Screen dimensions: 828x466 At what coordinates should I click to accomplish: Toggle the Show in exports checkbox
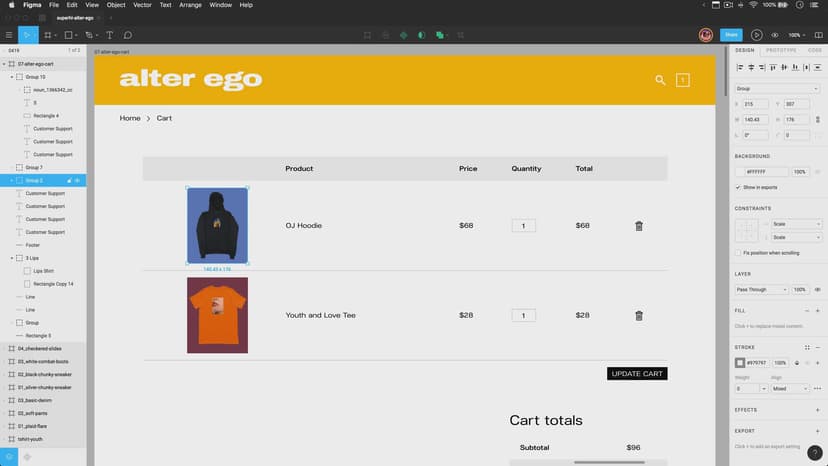(738, 187)
